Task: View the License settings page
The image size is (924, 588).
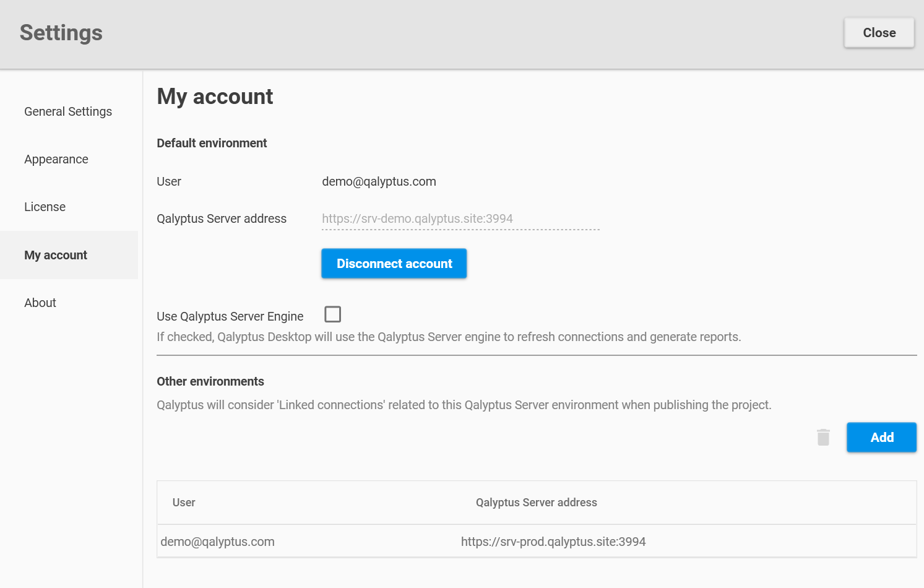Action: 45,207
